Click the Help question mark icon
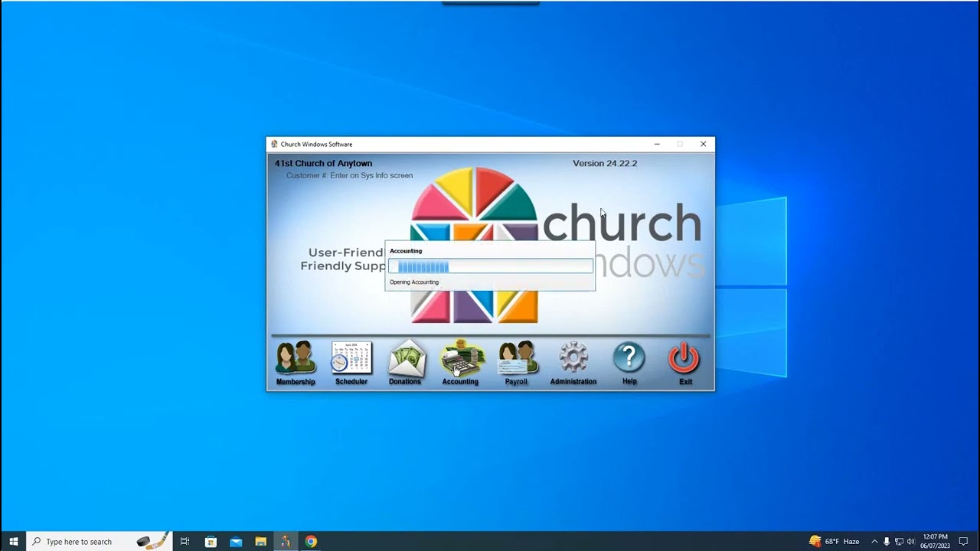The height and width of the screenshot is (551, 980). point(629,363)
